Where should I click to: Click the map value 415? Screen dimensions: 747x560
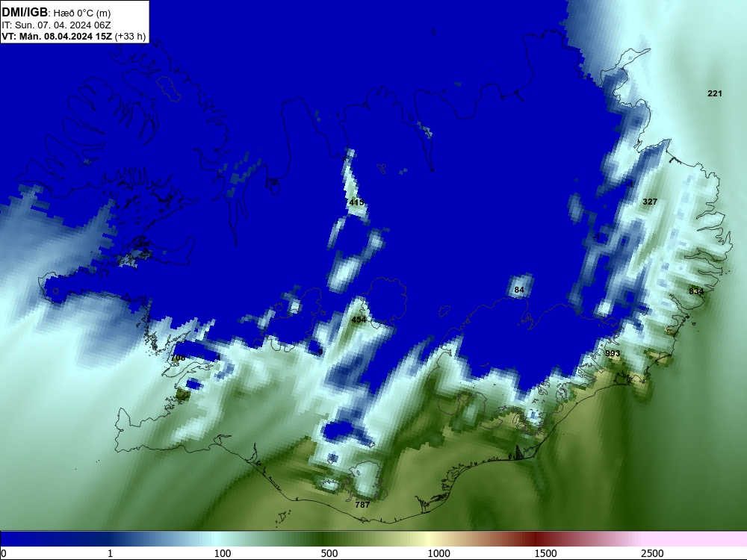tap(356, 202)
